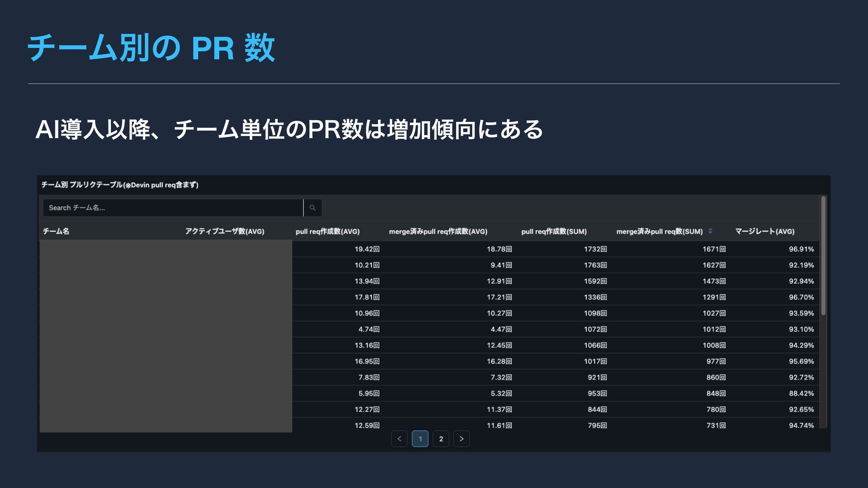Select the 19.42回 cell
This screenshot has height=488, width=868.
[367, 249]
